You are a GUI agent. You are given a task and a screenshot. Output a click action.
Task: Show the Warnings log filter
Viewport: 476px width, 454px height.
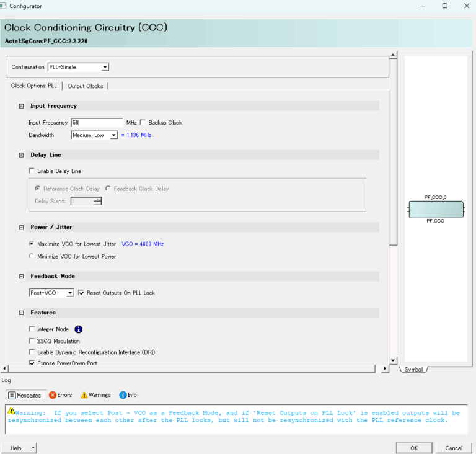pos(95,395)
